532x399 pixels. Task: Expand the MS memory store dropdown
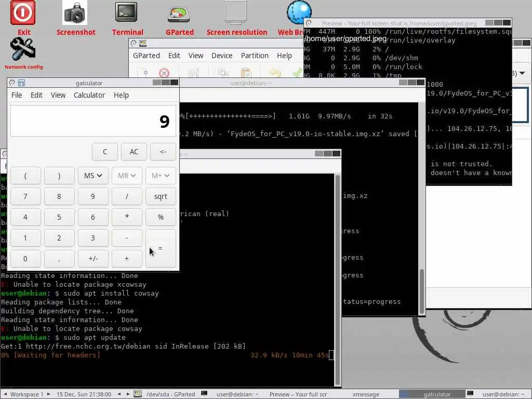(x=93, y=176)
